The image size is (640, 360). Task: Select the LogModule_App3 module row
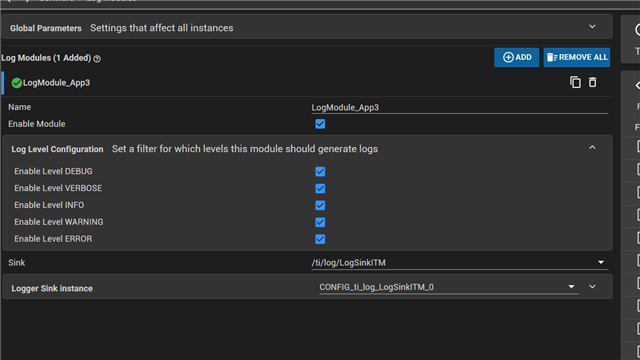coord(306,83)
